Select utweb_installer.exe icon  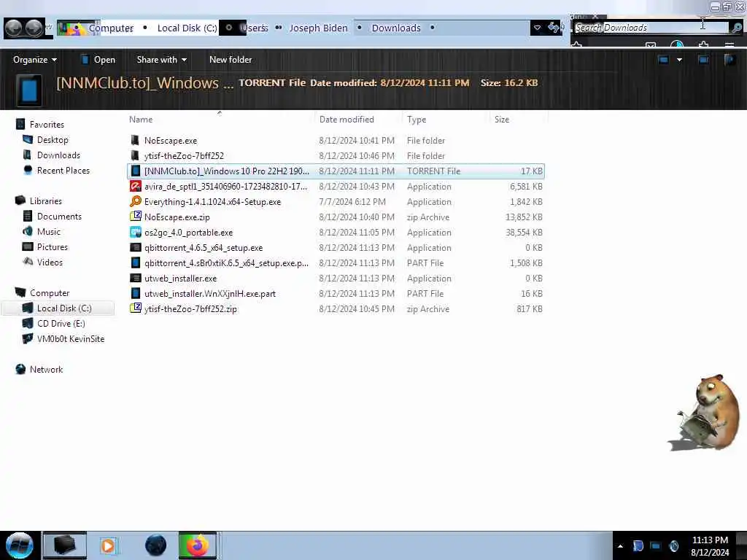click(135, 278)
